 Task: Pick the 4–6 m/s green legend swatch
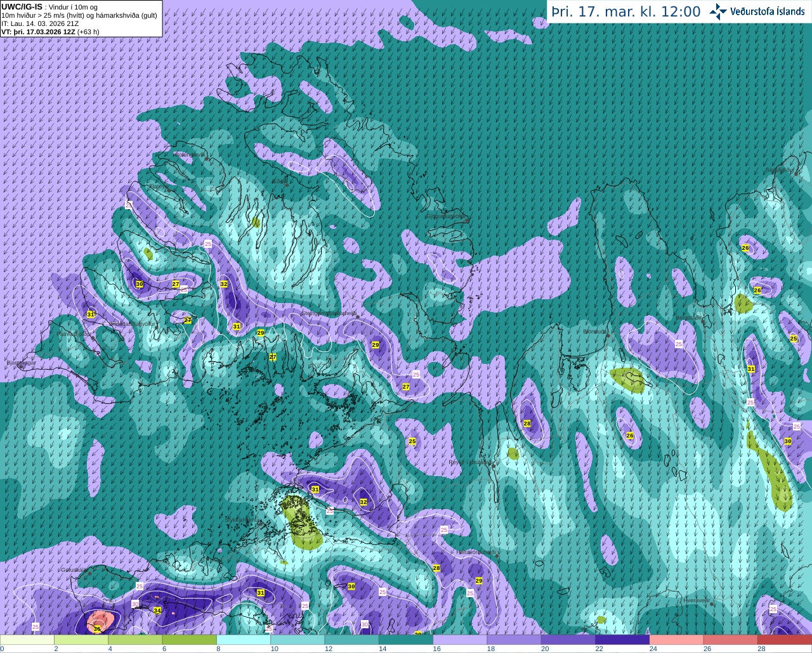pyautogui.click(x=135, y=640)
